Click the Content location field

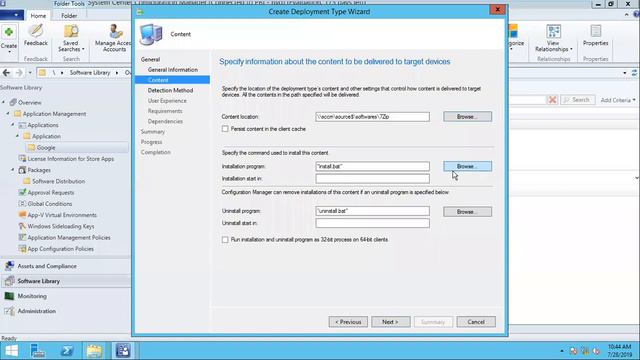tap(372, 117)
